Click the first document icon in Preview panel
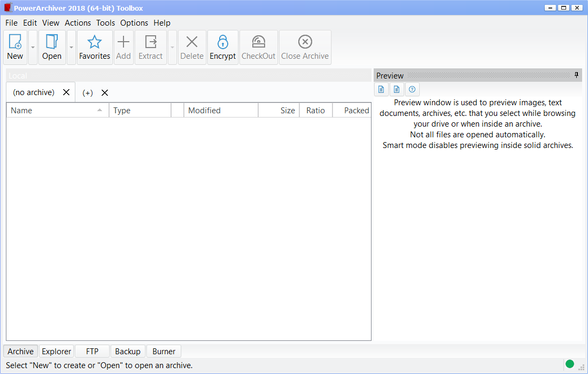The height and width of the screenshot is (374, 588). pos(381,89)
